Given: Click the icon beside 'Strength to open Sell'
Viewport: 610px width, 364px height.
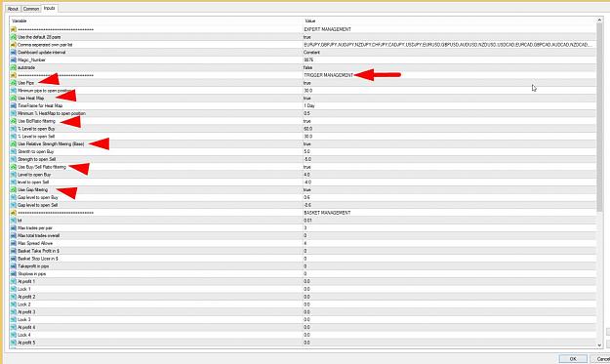Looking at the screenshot, I should (x=14, y=159).
